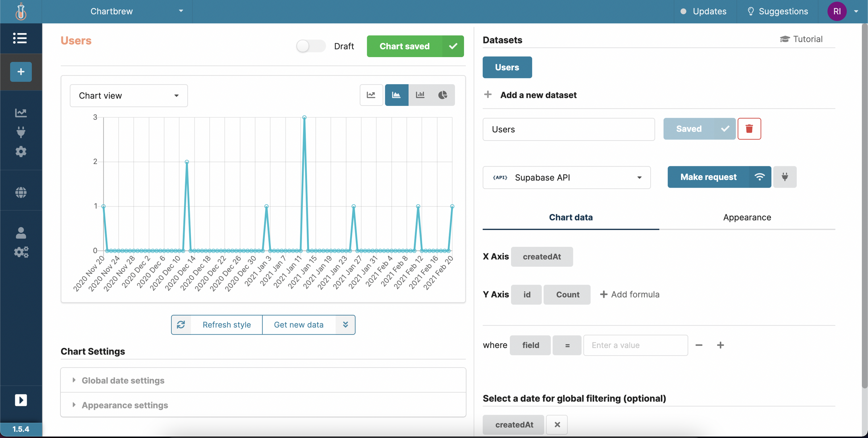
Task: Open project settings gear in sidebar
Action: [21, 151]
